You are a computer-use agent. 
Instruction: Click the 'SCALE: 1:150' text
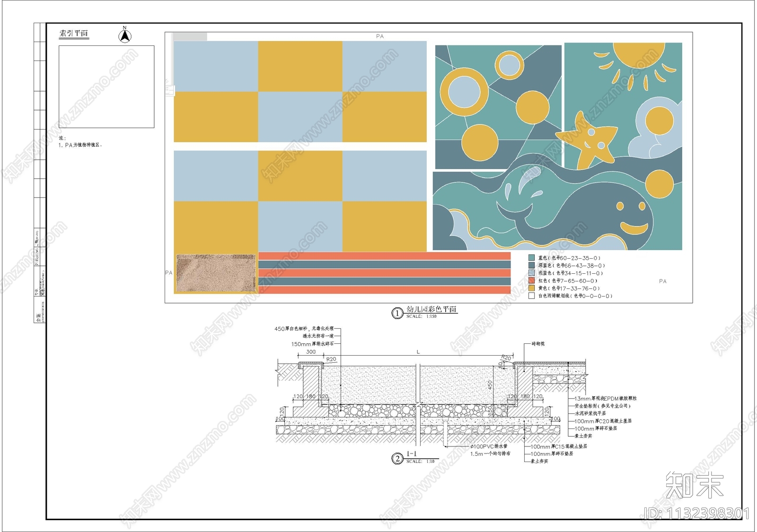[x=422, y=316]
